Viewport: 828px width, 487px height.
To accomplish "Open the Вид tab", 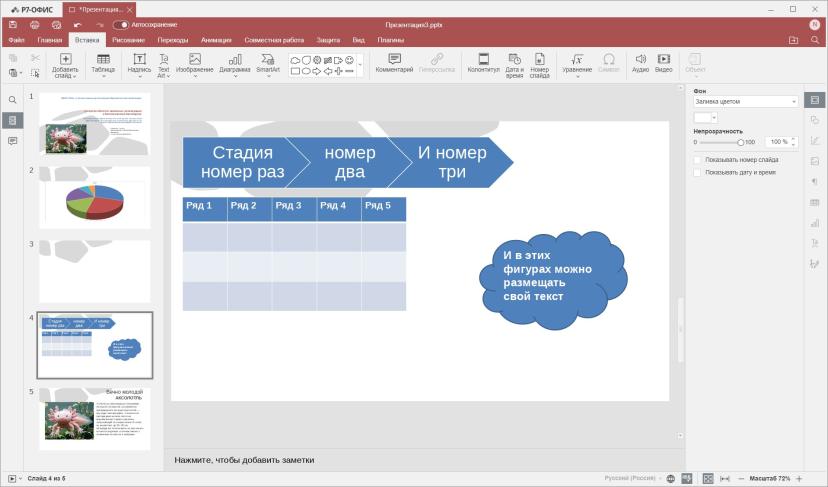I will [x=359, y=40].
